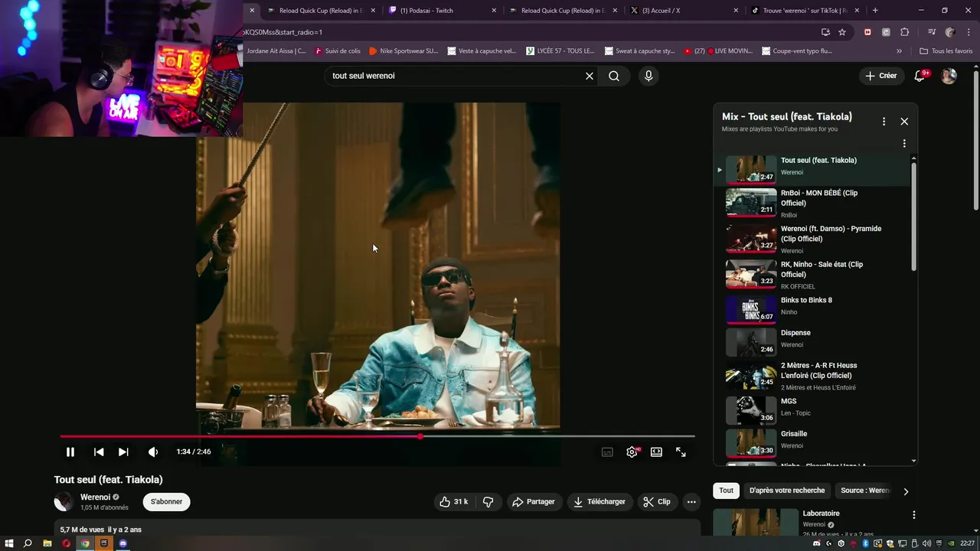The image size is (980, 551).
Task: Open options for Laboratoire suggestion
Action: (913, 515)
